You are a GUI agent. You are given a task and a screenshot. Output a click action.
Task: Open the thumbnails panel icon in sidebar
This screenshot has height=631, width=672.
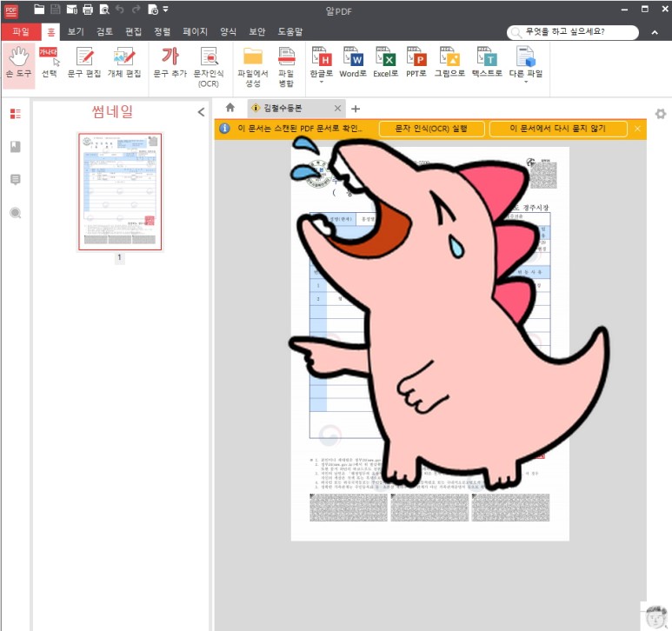[x=16, y=114]
